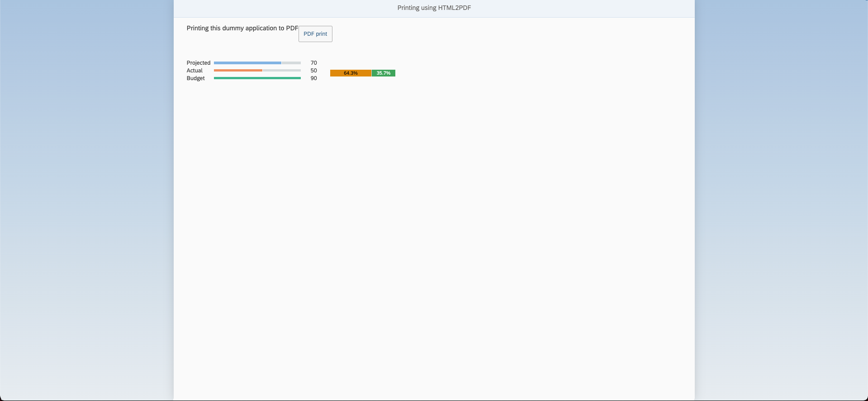Click the word HTML2PDF in the header
The height and width of the screenshot is (401, 868).
coord(454,8)
